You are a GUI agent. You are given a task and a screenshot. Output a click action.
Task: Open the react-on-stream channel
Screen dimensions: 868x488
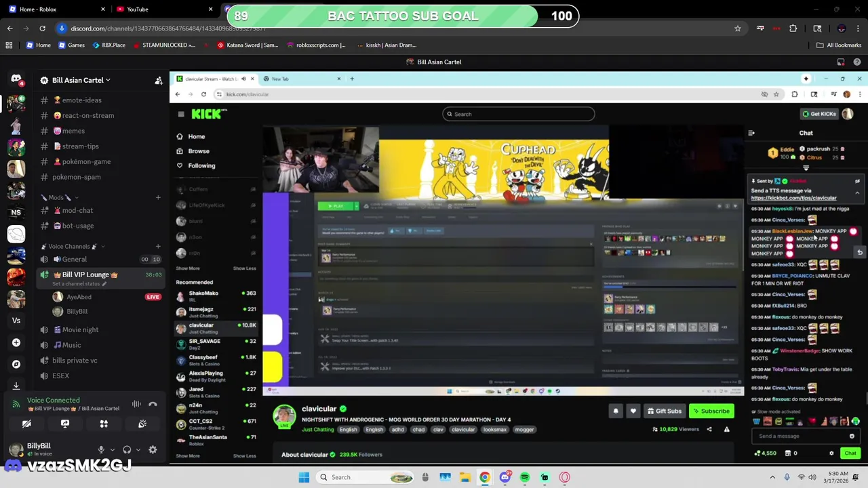[x=100, y=115]
